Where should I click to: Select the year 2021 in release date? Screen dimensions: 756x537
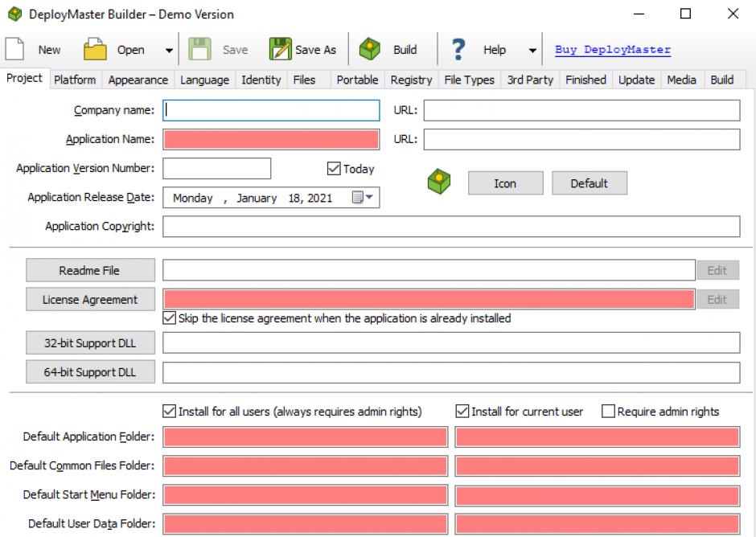tap(320, 198)
